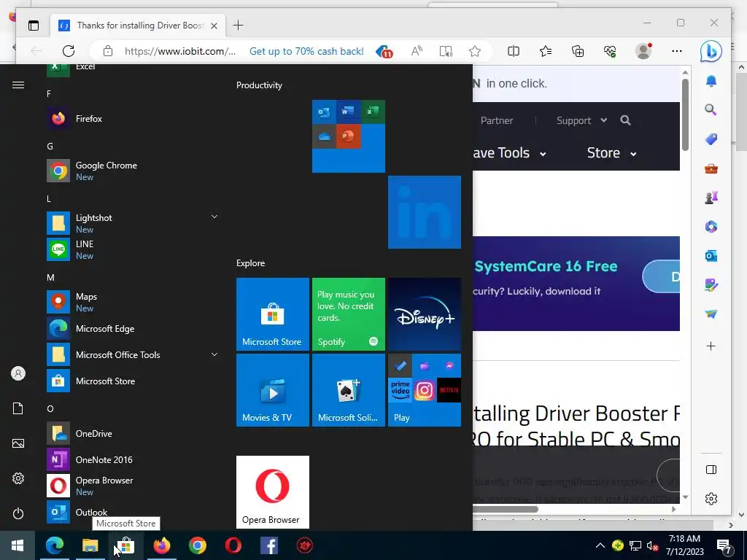Open the Power options in Start
The image size is (747, 560).
pos(18,513)
